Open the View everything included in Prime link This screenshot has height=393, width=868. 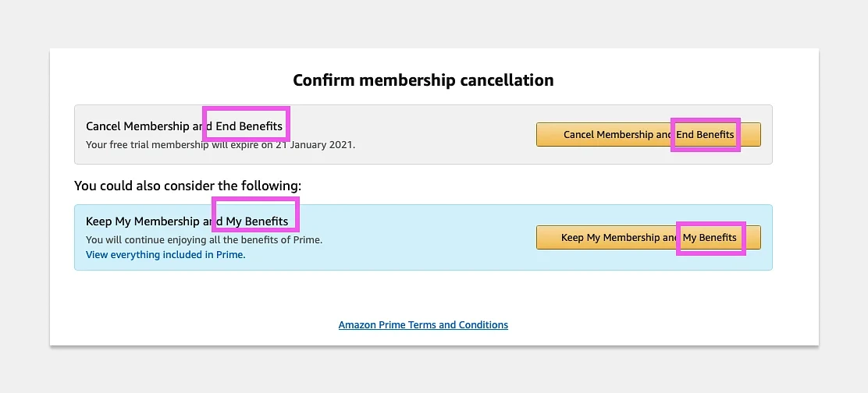tap(165, 255)
